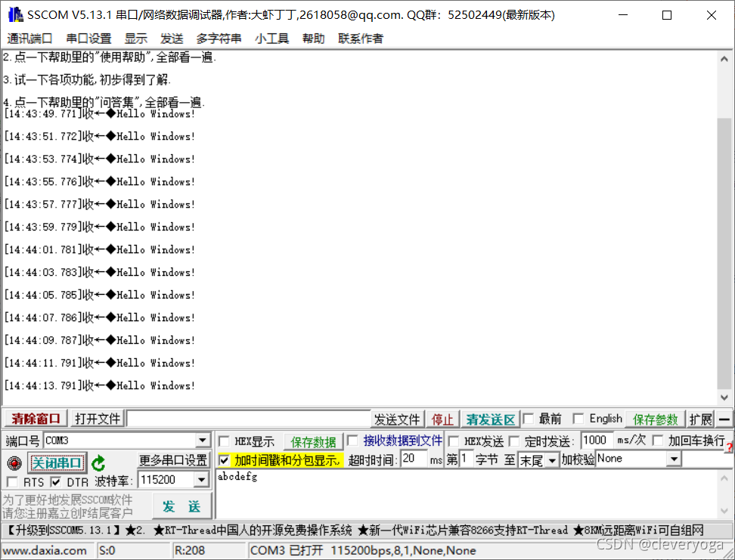The height and width of the screenshot is (560, 735).
Task: Click the send text area containing abcdefg
Action: tap(469, 495)
